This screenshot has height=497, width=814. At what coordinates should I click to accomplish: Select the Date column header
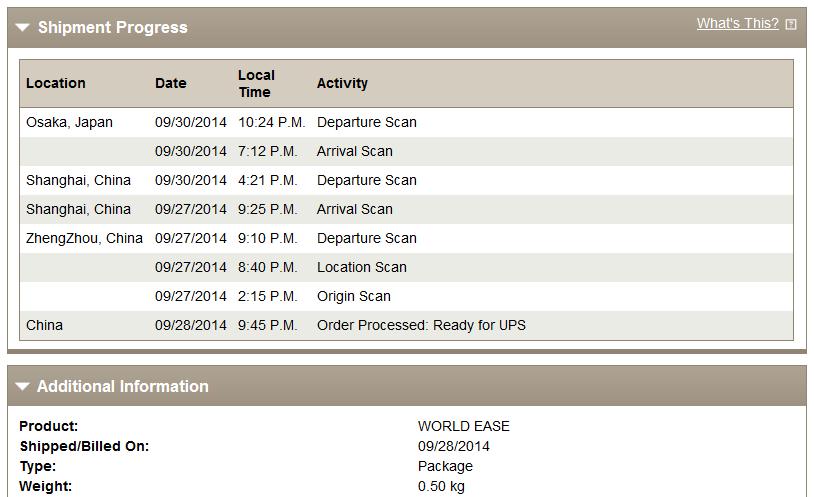[x=170, y=83]
